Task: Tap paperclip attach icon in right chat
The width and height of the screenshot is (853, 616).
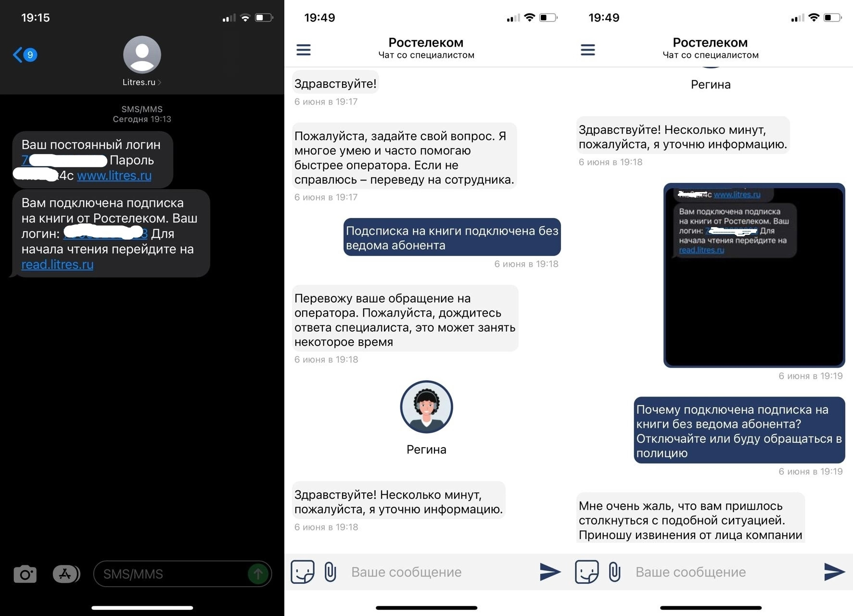Action: tap(614, 572)
